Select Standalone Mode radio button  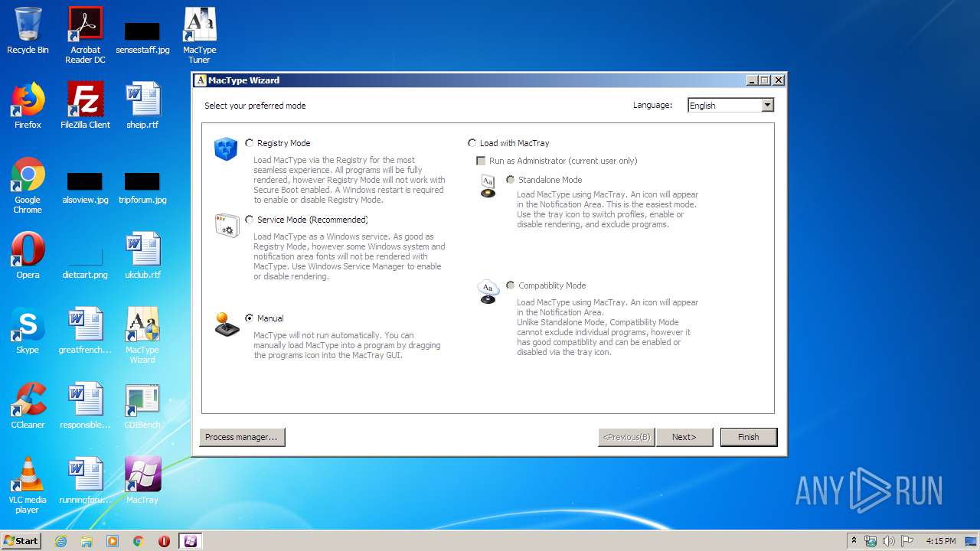tap(510, 180)
